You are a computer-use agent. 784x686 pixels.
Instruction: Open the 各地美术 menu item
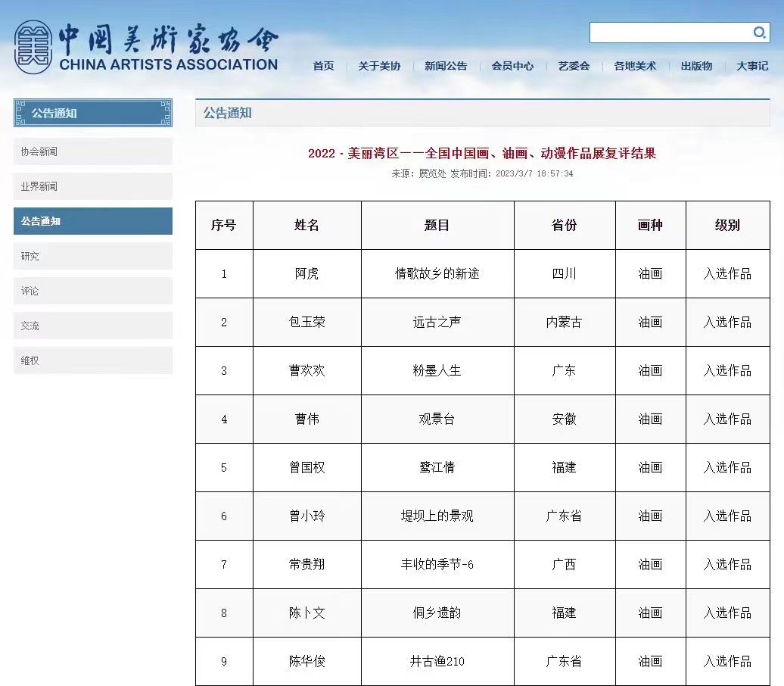click(x=635, y=66)
